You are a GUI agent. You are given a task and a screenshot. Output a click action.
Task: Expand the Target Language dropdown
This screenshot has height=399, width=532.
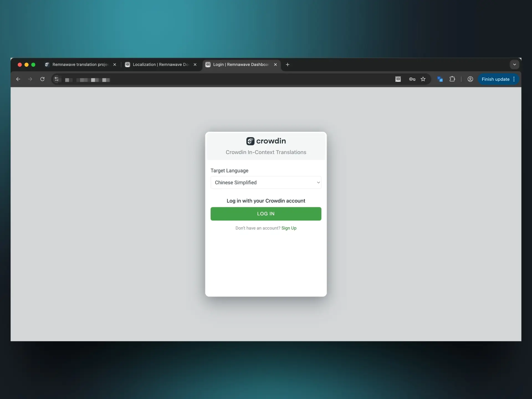coord(266,183)
